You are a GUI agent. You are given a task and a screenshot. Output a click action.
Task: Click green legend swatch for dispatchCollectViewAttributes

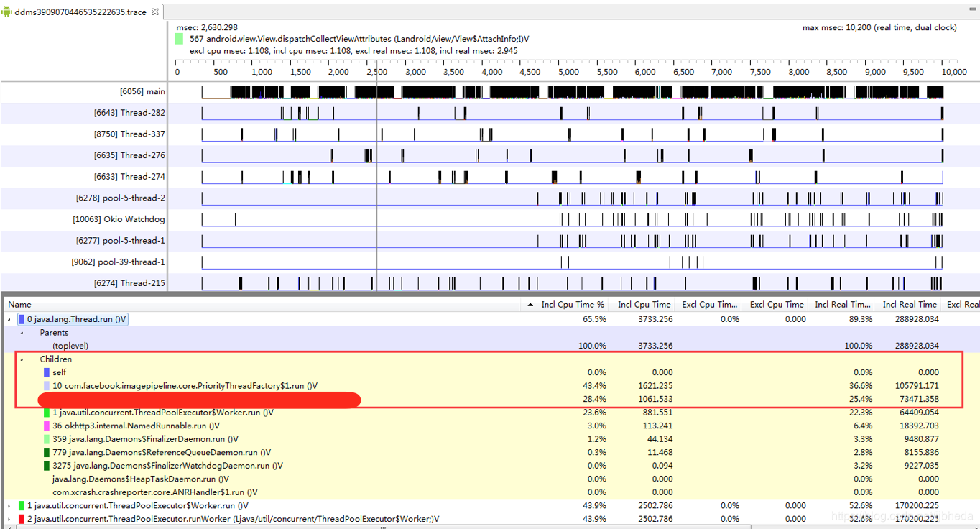coord(180,39)
